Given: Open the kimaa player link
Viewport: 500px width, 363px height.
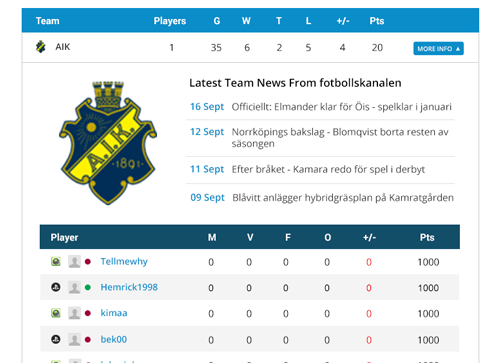Looking at the screenshot, I should [114, 313].
